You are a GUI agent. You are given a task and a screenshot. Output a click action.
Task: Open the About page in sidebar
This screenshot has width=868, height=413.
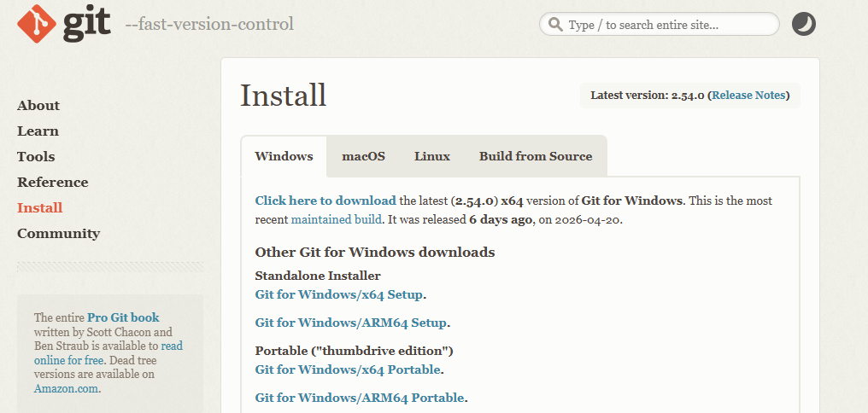click(x=38, y=106)
